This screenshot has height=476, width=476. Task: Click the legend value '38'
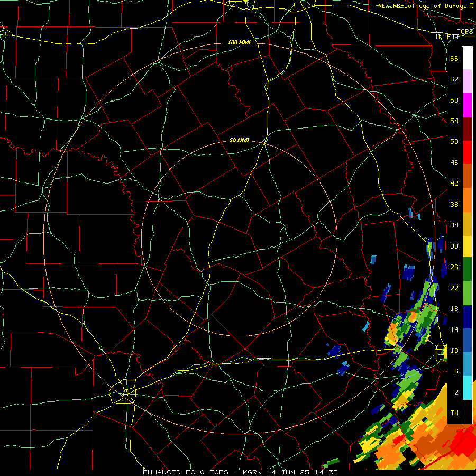(454, 205)
